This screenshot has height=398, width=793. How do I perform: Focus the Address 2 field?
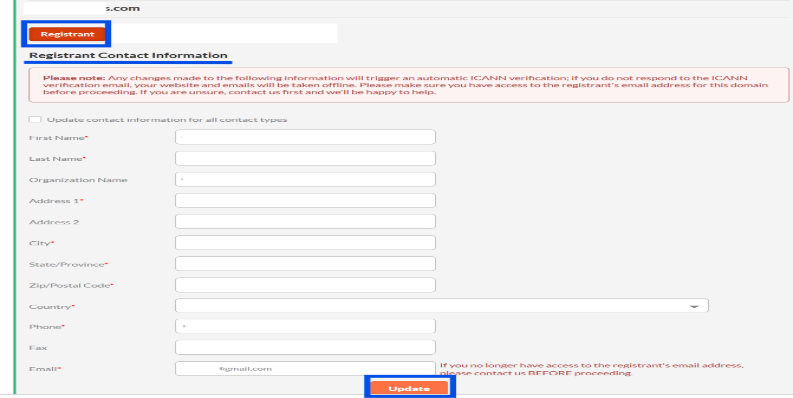tap(305, 222)
